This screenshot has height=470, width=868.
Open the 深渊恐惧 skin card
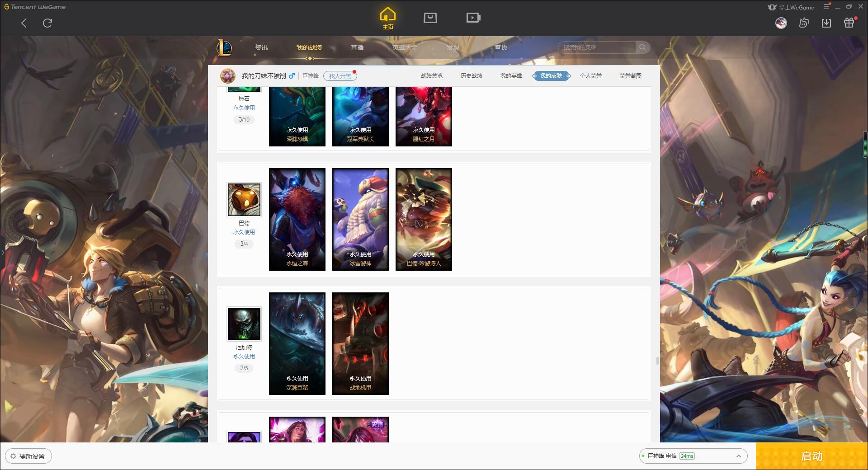(x=297, y=117)
